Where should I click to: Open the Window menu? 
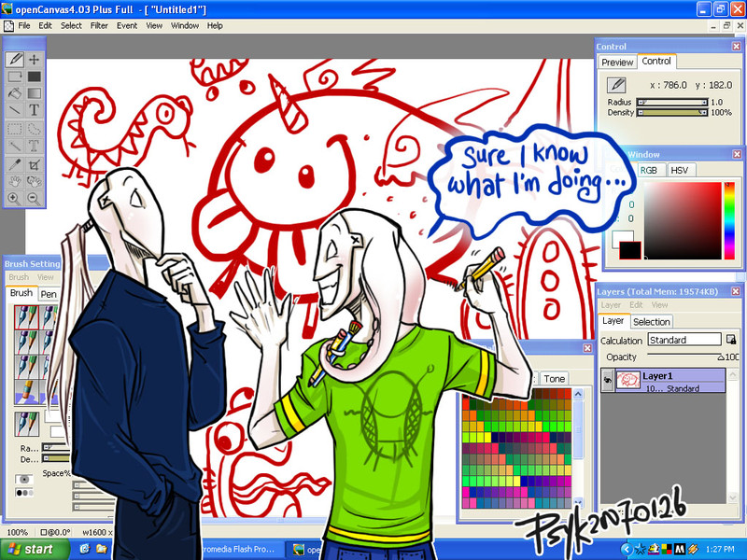click(x=185, y=26)
